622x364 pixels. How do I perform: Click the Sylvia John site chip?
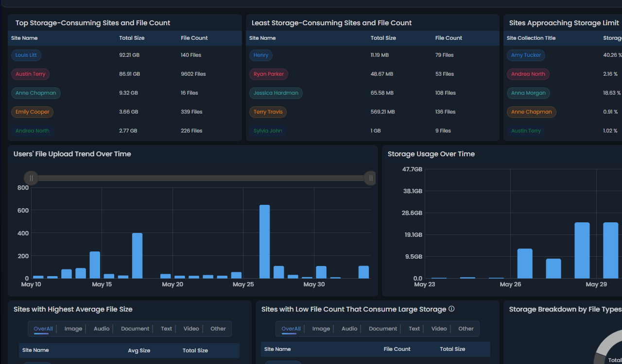[268, 131]
